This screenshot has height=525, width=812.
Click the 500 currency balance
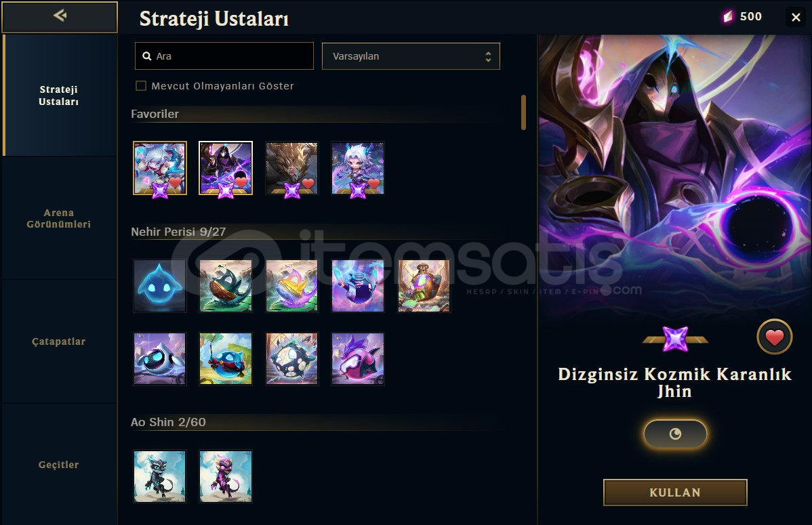pos(743,16)
